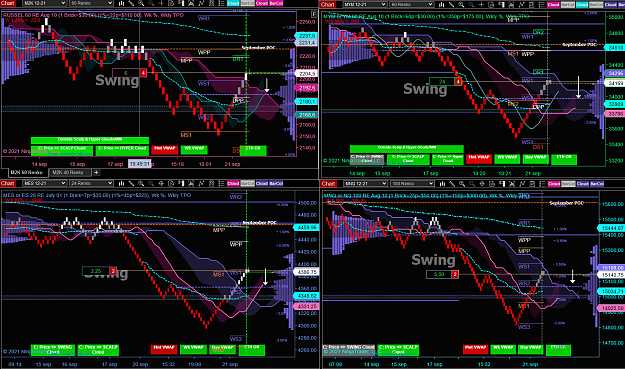Open 60 Renko interval dropdown in M2K chart
Screen dimensions: 625x369
(x=91, y=3)
